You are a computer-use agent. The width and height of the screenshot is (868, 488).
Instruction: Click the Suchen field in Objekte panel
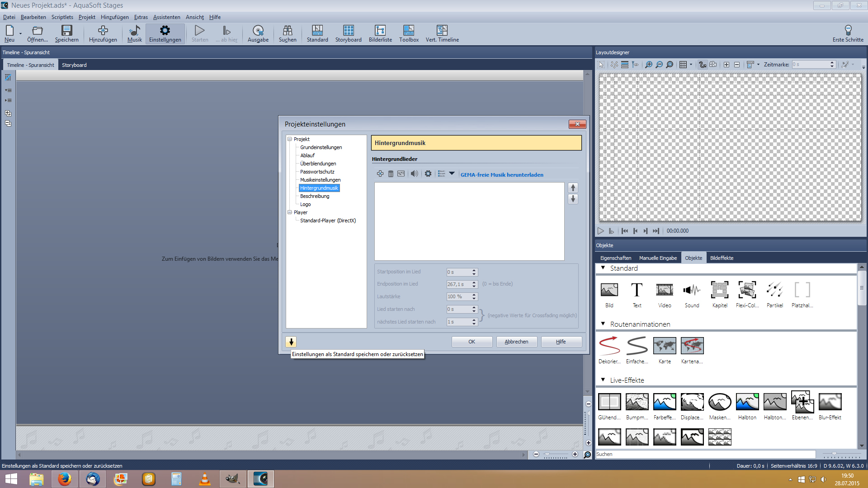point(705,454)
